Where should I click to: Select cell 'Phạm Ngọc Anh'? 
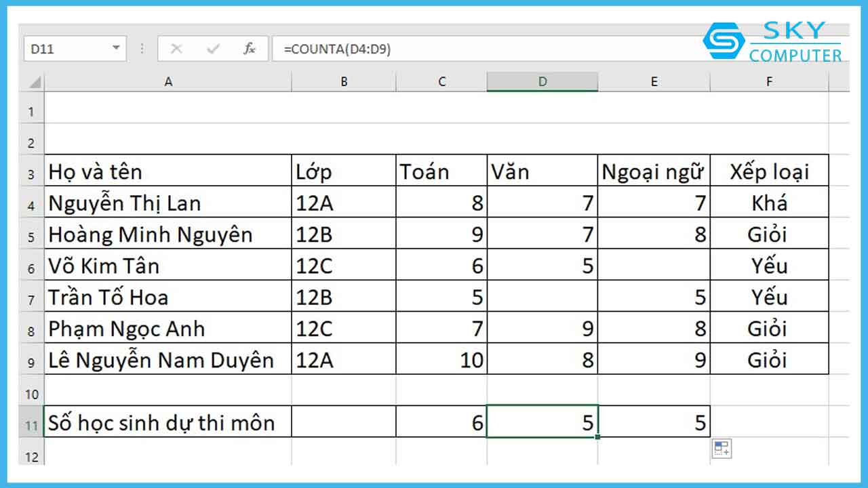[168, 327]
